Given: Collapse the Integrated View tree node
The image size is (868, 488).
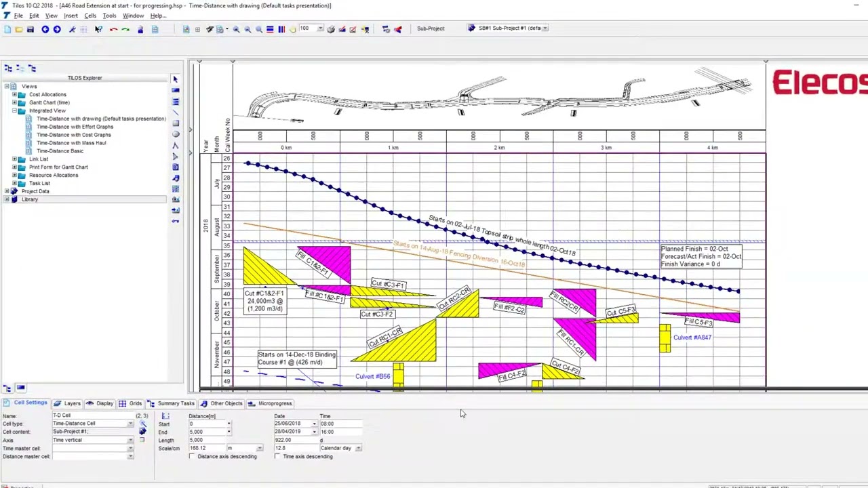Looking at the screenshot, I should 14,111.
